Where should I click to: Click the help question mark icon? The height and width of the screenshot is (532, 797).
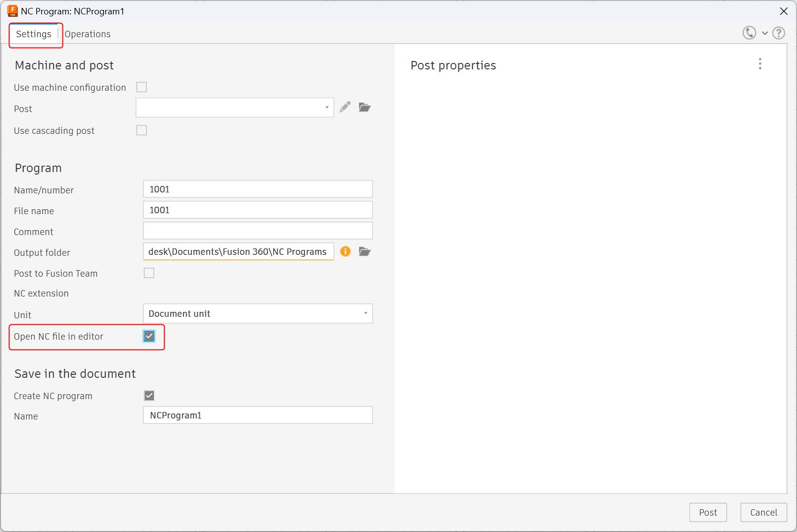pyautogui.click(x=779, y=33)
